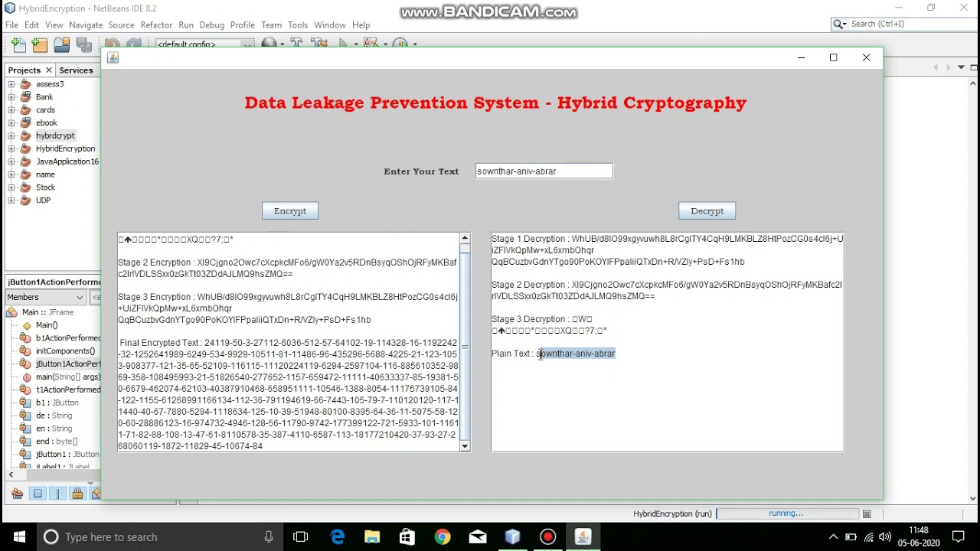
Task: Toggle Show Static Members filter
Action: click(x=57, y=494)
